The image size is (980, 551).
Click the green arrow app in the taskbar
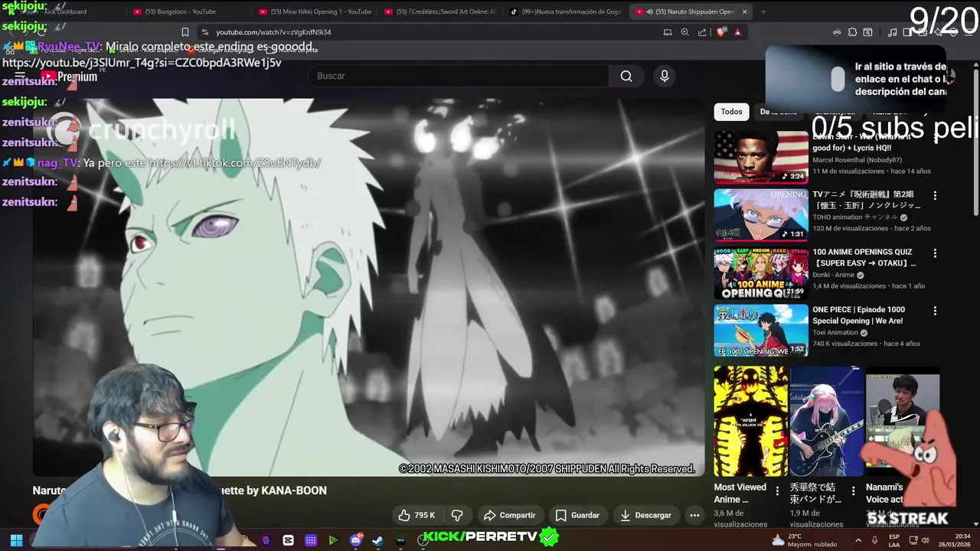[x=333, y=540]
